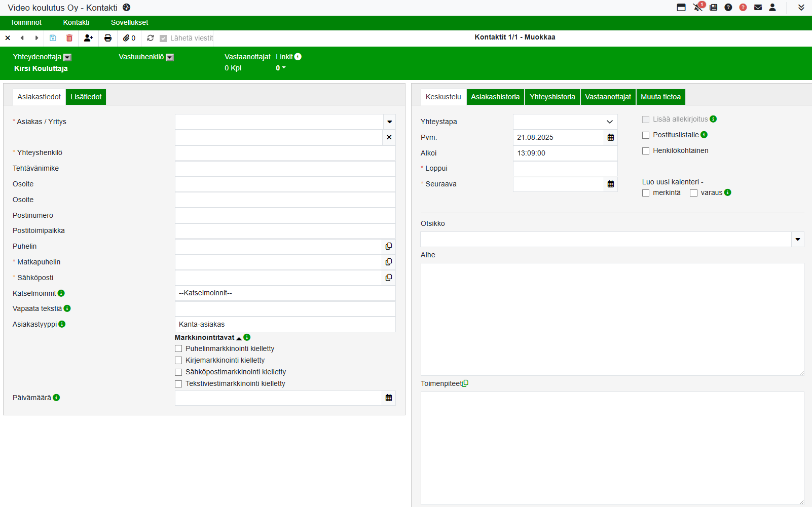
Task: Switch to the Asiakashistoria tab
Action: [x=495, y=97]
